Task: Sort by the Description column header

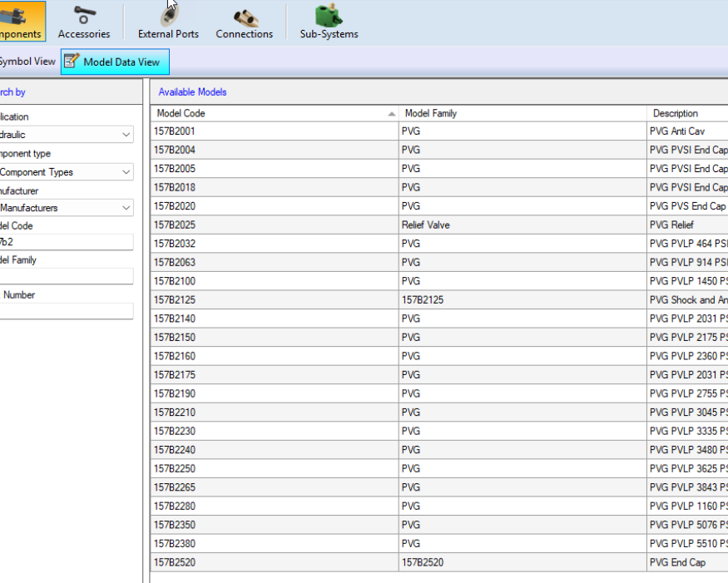Action: point(687,113)
